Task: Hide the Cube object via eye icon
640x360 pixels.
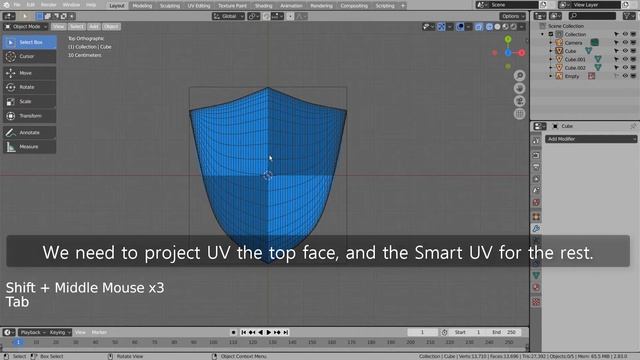Action: point(625,51)
